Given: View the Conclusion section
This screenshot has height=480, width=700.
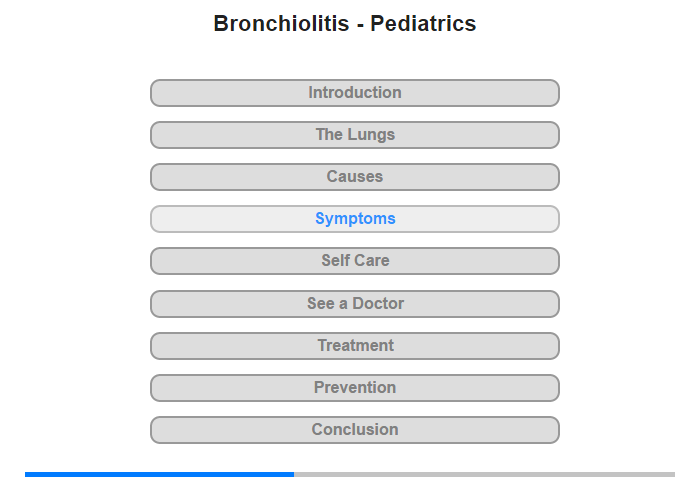Looking at the screenshot, I should click(354, 430).
